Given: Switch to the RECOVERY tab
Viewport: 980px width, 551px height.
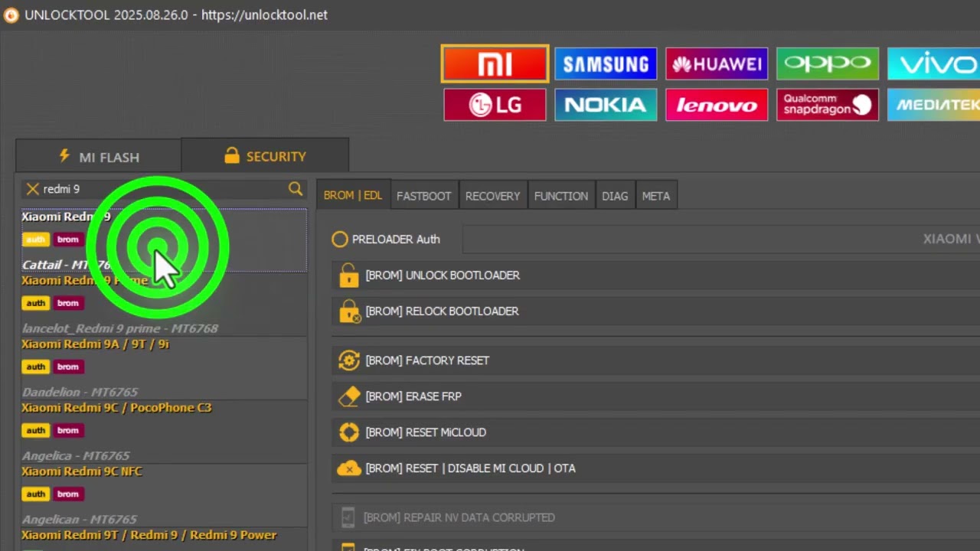Looking at the screenshot, I should (x=493, y=196).
